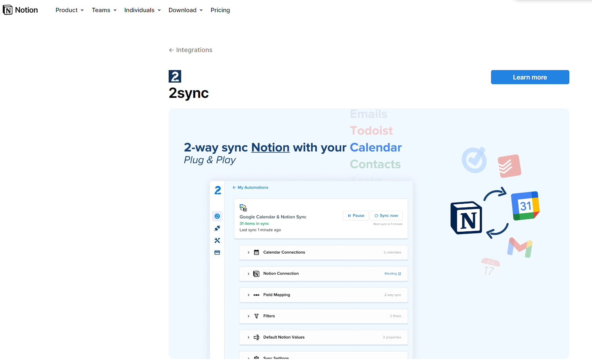The width and height of the screenshot is (592, 364).
Task: Expand the Calendar Connections row
Action: (324, 252)
